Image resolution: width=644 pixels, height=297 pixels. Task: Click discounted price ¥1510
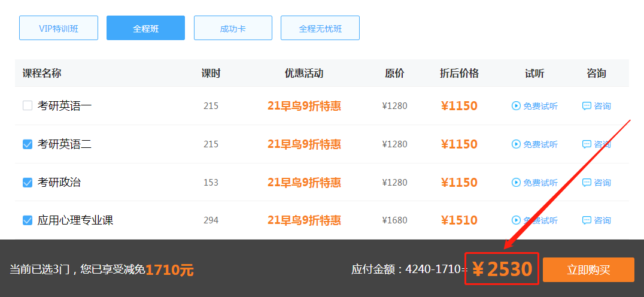[x=459, y=220]
